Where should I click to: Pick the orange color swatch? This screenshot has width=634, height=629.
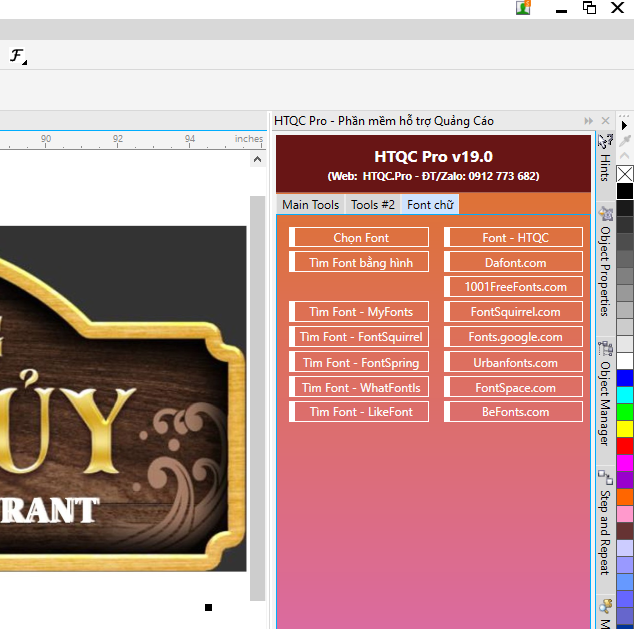(x=625, y=497)
